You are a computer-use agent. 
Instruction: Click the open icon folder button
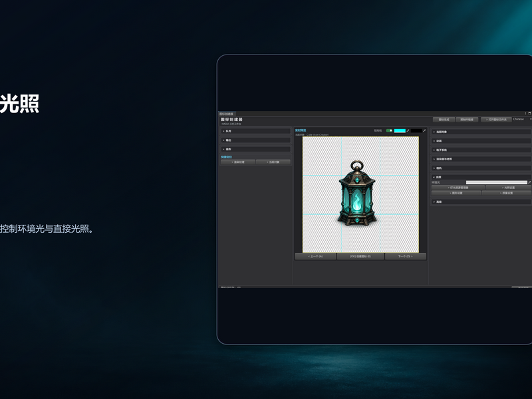point(496,120)
